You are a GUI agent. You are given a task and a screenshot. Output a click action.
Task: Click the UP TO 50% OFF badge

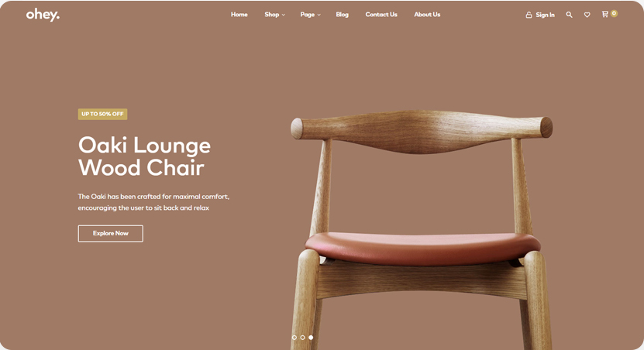tap(102, 114)
